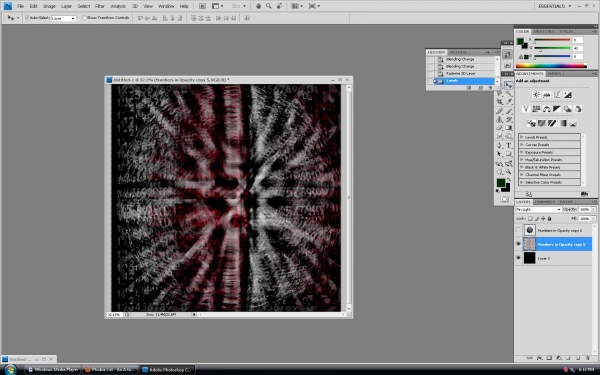Open Windows Media Player from taskbar
This screenshot has width=600, height=375.
coord(53,370)
